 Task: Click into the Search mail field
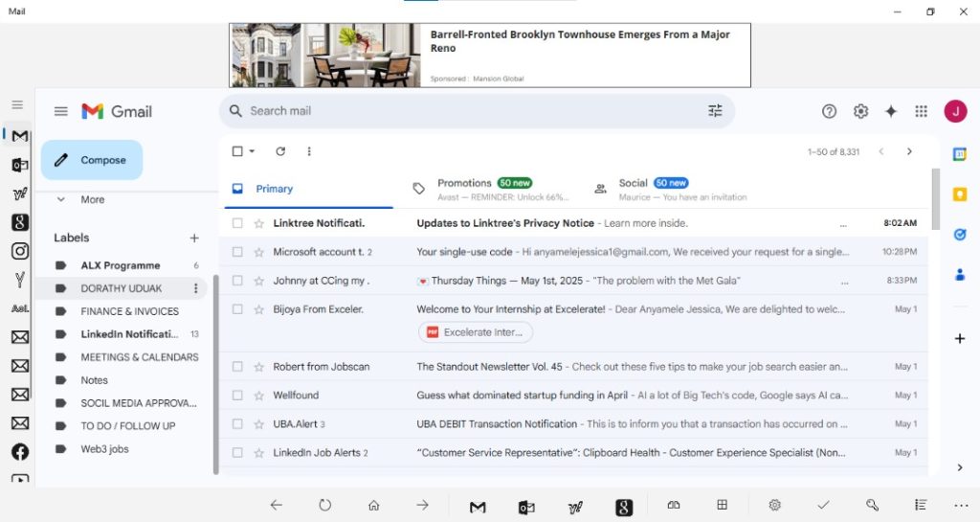click(459, 111)
